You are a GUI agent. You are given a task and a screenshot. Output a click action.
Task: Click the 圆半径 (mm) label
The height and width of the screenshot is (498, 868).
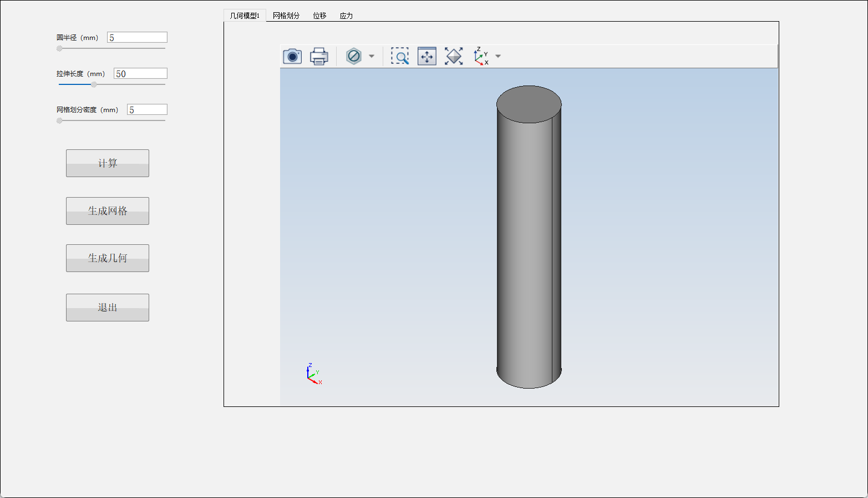77,38
